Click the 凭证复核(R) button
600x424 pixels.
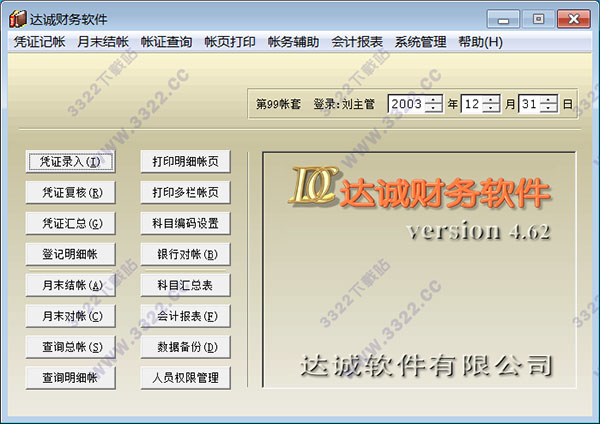(70, 192)
